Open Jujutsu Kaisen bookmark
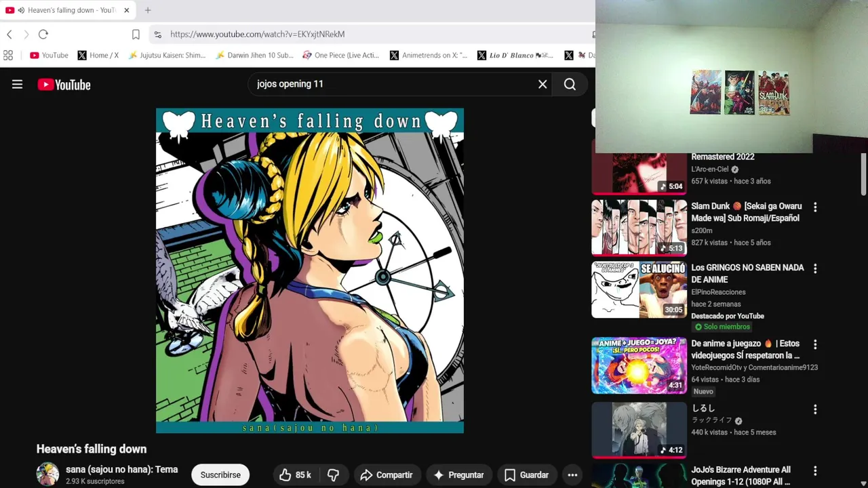868x488 pixels. coord(167,56)
